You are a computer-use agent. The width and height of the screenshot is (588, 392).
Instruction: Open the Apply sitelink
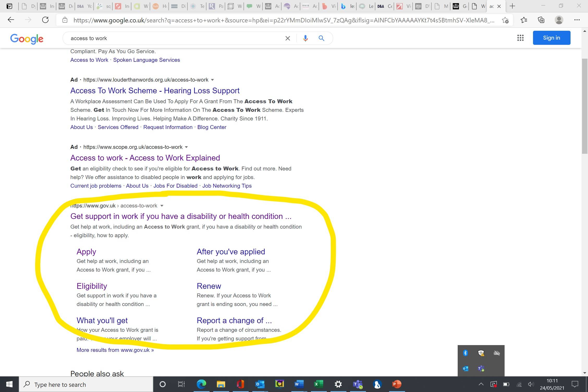(86, 252)
